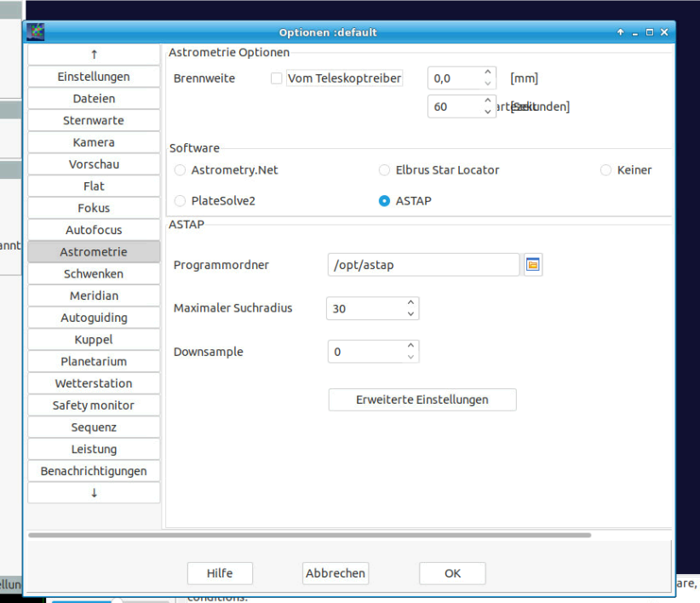The image size is (700, 603).
Task: Open Planetarium options page
Action: click(94, 361)
